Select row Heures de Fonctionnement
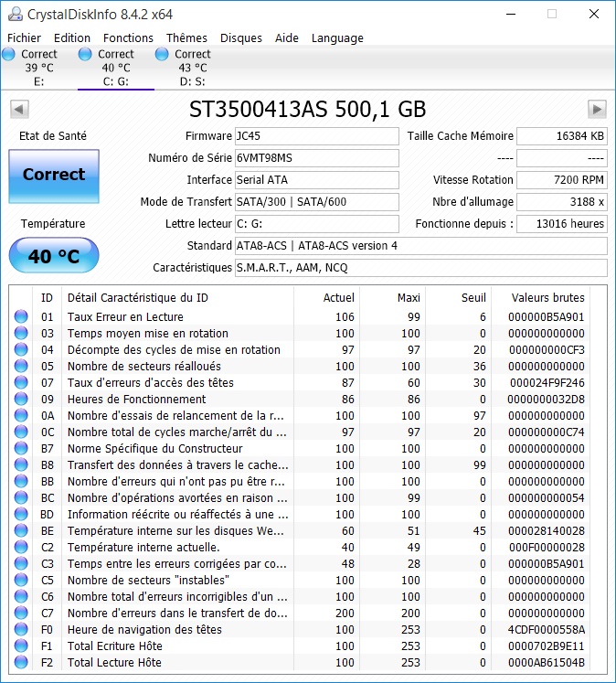This screenshot has height=683, width=616. click(x=300, y=399)
